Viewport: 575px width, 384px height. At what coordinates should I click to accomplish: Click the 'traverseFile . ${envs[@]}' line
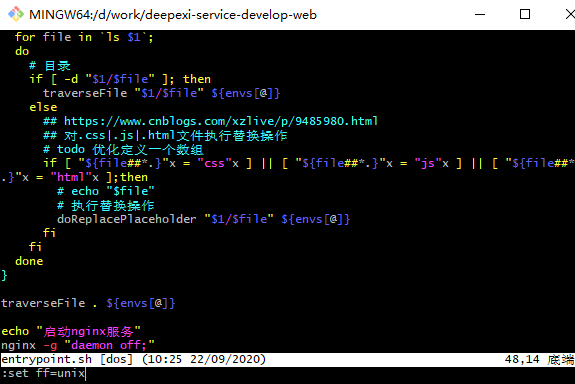pyautogui.click(x=88, y=303)
